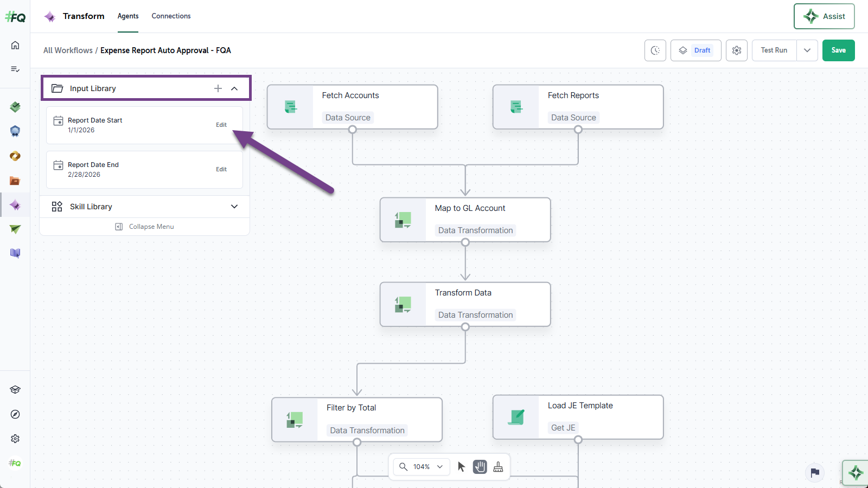The image size is (868, 488).
Task: Click the Skill Library heading text
Action: [91, 207]
